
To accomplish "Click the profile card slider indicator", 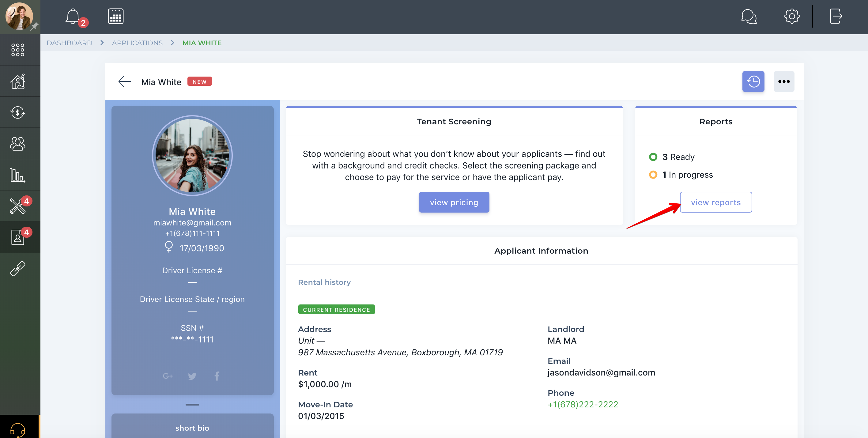I will tap(192, 405).
